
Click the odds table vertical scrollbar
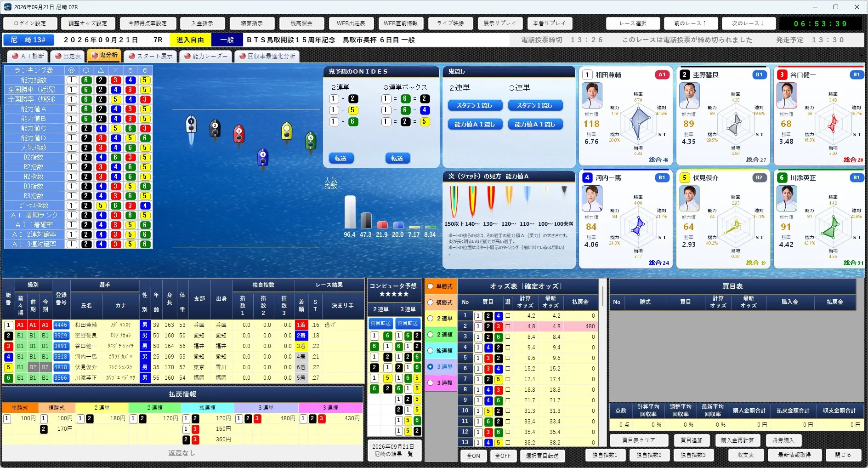(x=603, y=361)
